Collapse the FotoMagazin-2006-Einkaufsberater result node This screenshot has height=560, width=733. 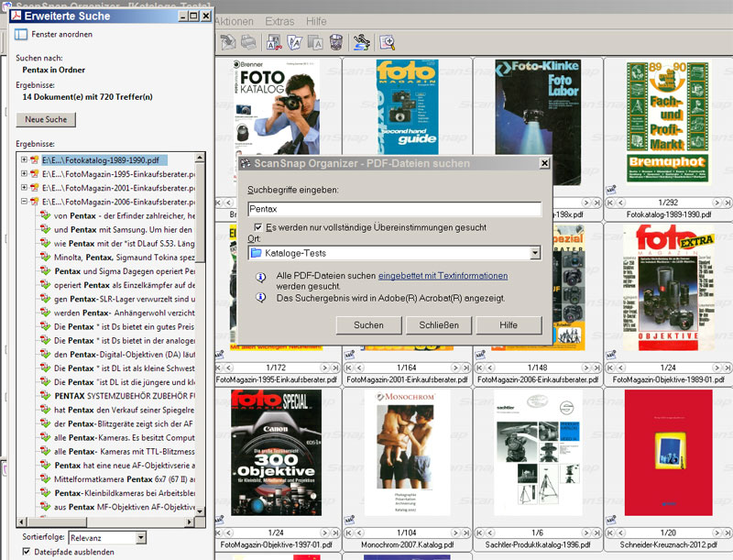24,201
